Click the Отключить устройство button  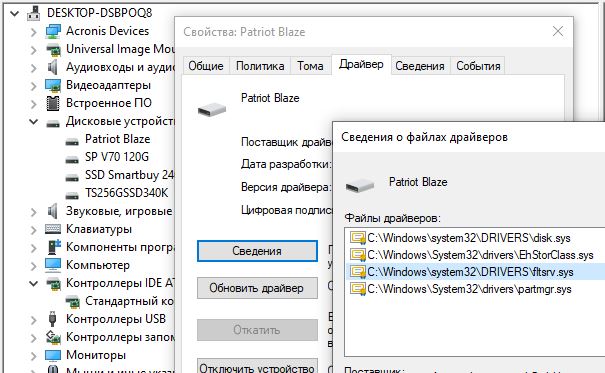click(x=257, y=366)
